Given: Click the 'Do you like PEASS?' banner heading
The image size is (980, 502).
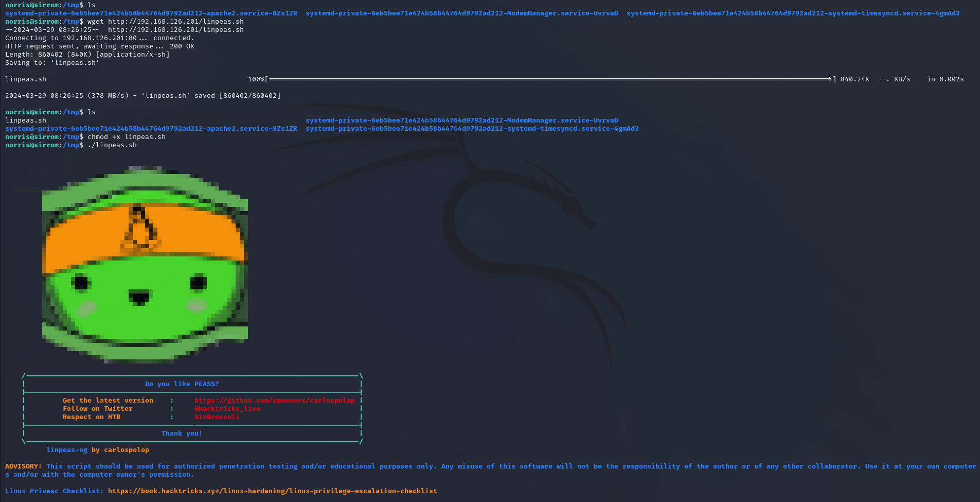Looking at the screenshot, I should point(182,384).
